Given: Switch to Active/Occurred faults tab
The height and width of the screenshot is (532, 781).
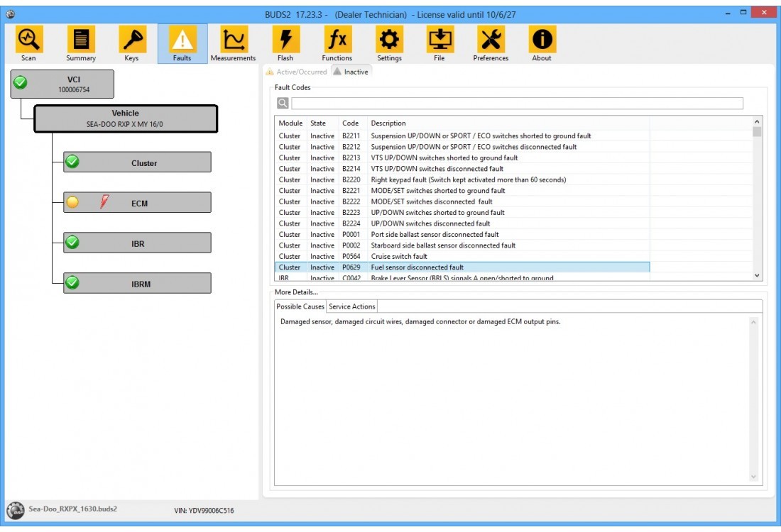Looking at the screenshot, I should [297, 72].
